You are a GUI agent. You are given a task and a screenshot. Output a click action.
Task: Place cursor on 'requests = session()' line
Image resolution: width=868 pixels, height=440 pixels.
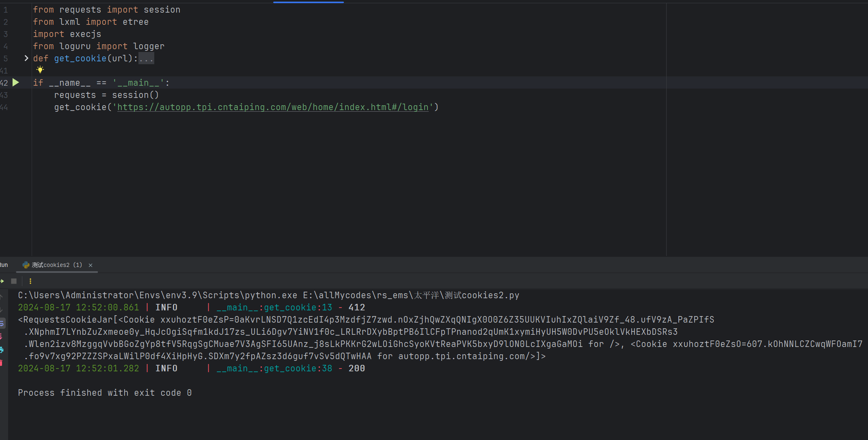pos(106,95)
